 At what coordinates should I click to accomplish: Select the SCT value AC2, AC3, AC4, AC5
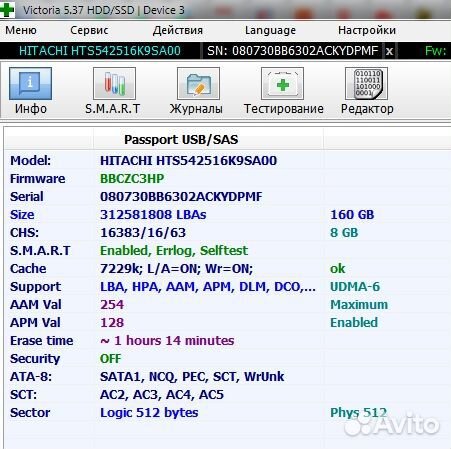(x=162, y=395)
